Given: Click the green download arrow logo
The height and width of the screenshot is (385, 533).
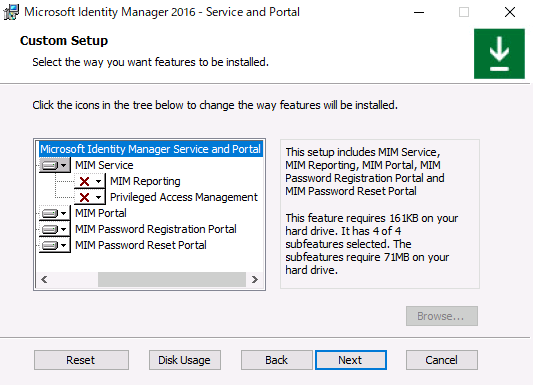Looking at the screenshot, I should coord(499,54).
